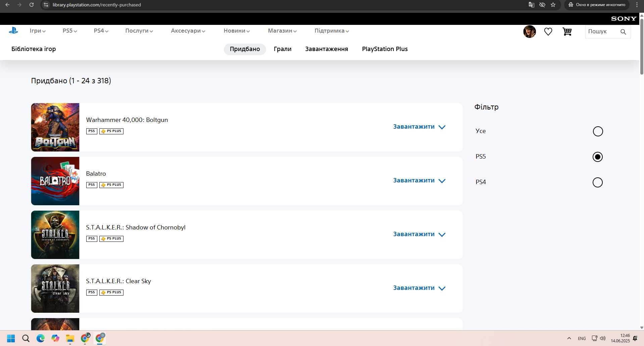
Task: Expand Завантажити for S.T.A.L.K.E.R.: Clear Sky
Action: 419,288
